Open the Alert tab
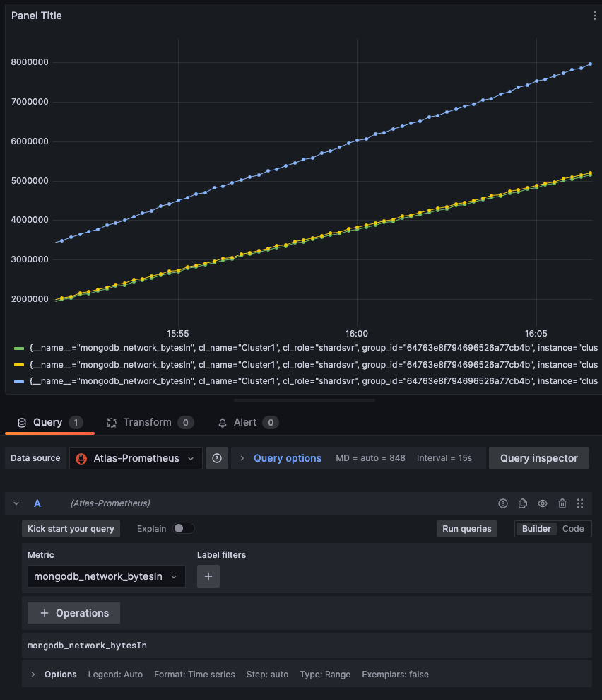The image size is (602, 700). point(248,422)
